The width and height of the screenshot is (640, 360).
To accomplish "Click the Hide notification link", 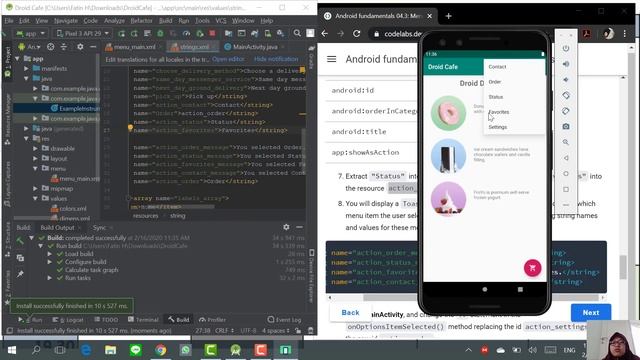I will point(276,59).
